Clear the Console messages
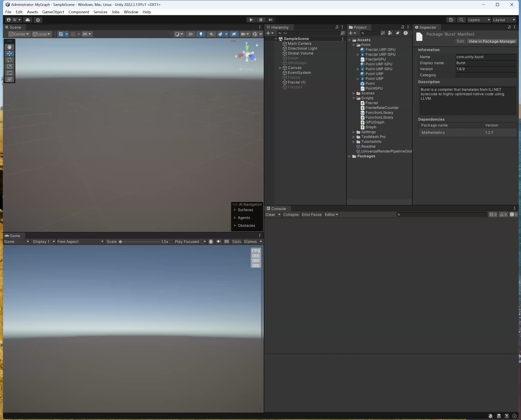521x420 pixels. point(270,215)
